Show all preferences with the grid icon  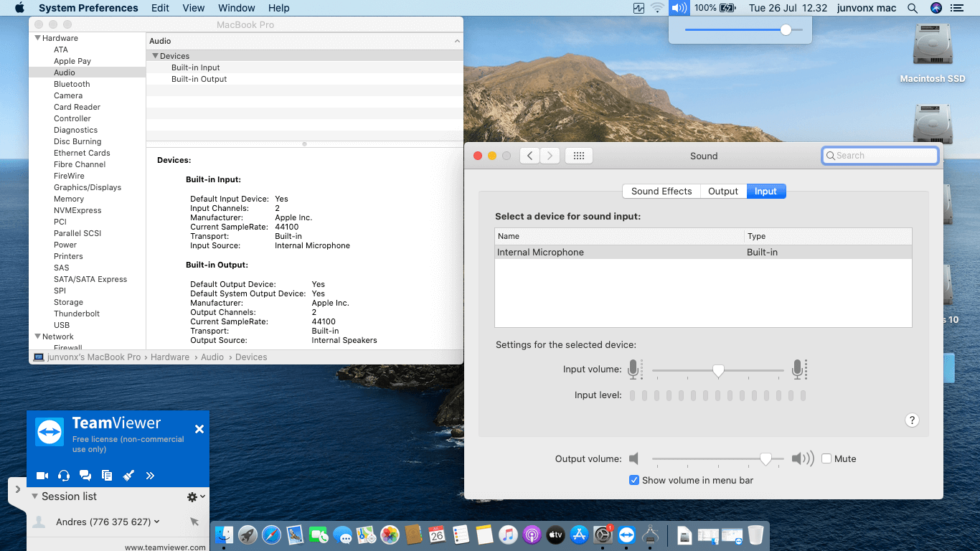tap(579, 156)
